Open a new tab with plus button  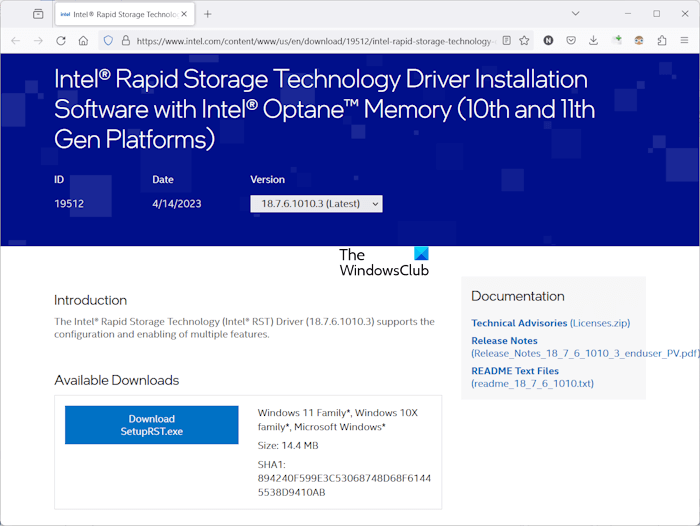208,14
